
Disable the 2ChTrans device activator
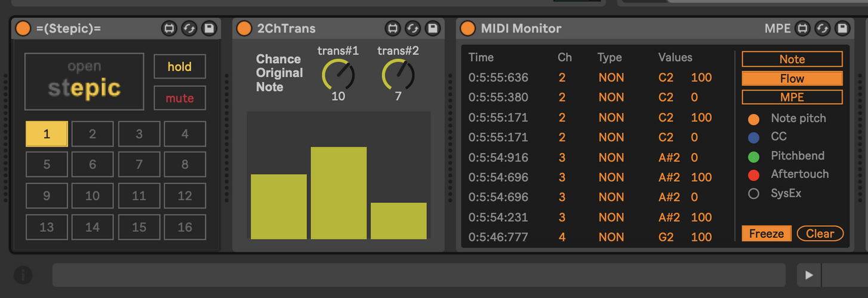[x=244, y=28]
